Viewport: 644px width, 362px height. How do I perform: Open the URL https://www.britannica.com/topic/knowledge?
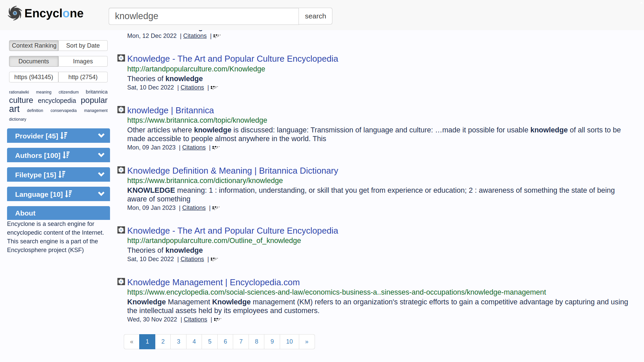point(197,120)
